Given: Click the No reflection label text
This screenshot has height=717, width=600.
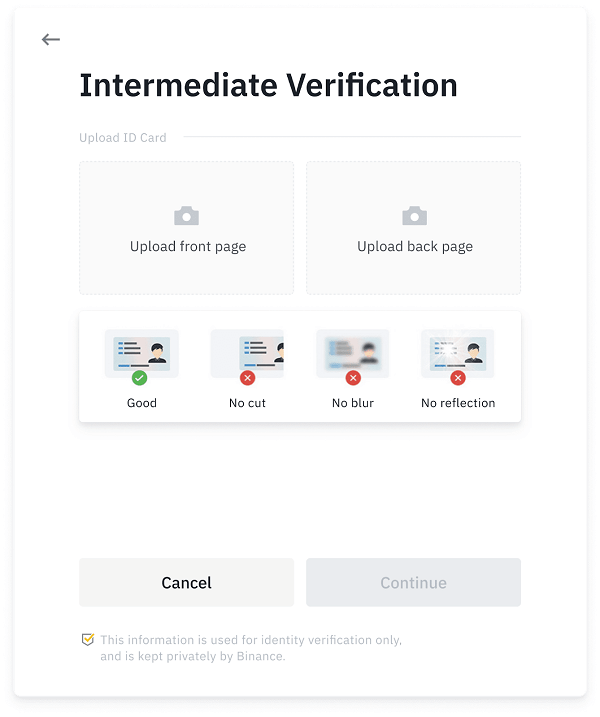Looking at the screenshot, I should click(458, 403).
